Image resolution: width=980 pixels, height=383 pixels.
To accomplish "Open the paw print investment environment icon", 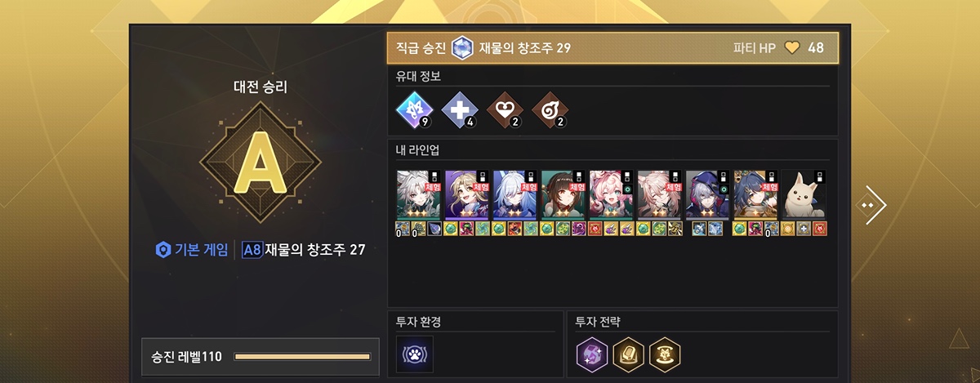I will coord(415,354).
